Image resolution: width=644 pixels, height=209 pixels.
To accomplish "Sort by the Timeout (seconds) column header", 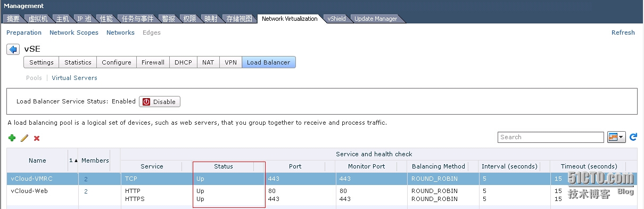I will (589, 166).
